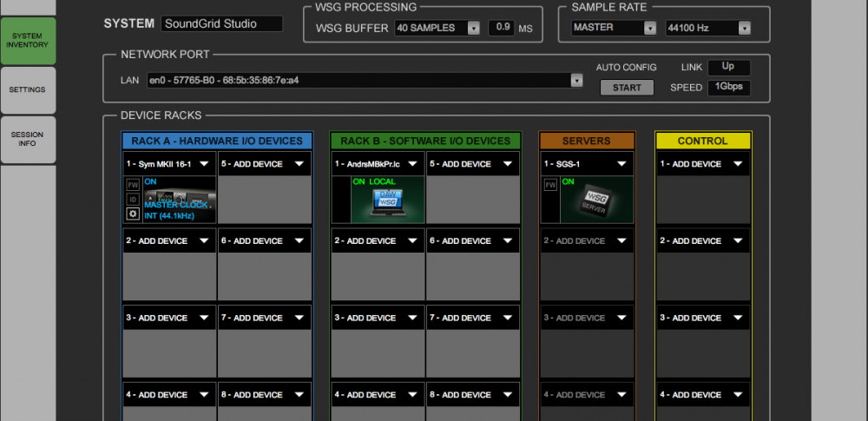This screenshot has height=421, width=868.
Task: Click ON LOCAL status on Rack B device
Action: point(374,181)
